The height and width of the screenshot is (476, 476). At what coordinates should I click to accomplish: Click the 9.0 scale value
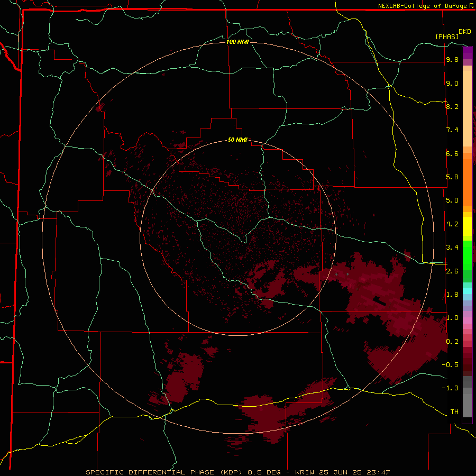pos(452,83)
